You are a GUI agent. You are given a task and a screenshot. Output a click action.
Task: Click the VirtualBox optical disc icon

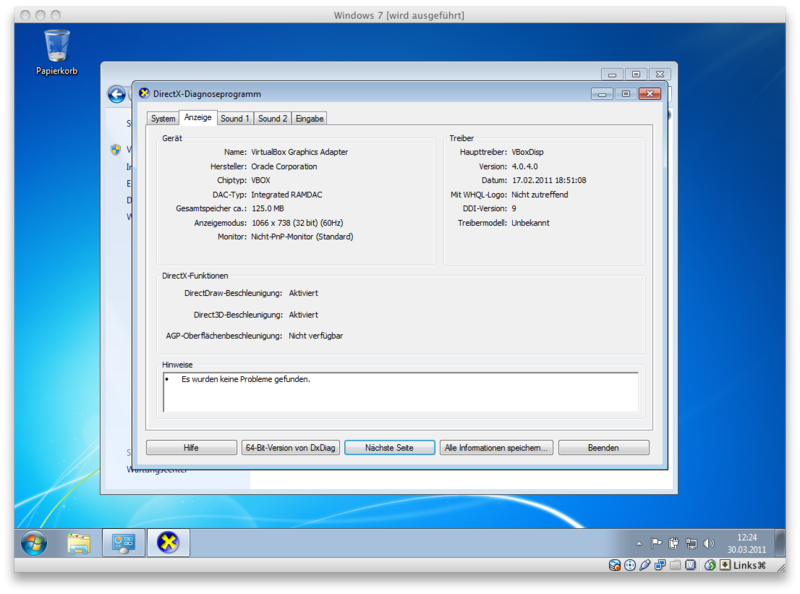pos(630,565)
